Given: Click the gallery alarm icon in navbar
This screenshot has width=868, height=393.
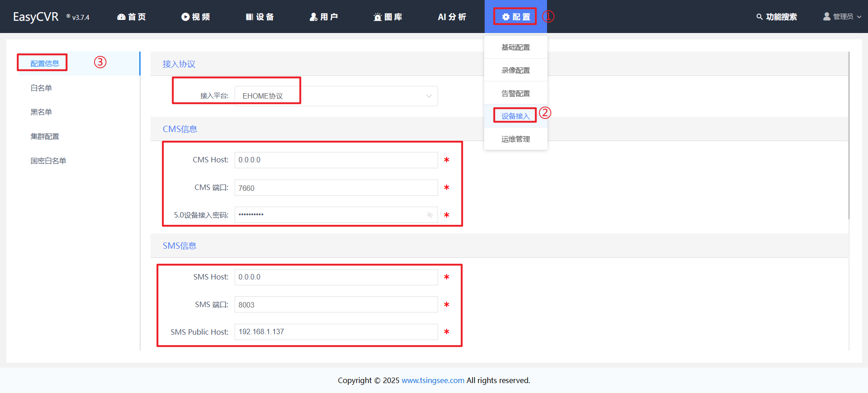Looking at the screenshot, I should coord(377,17).
